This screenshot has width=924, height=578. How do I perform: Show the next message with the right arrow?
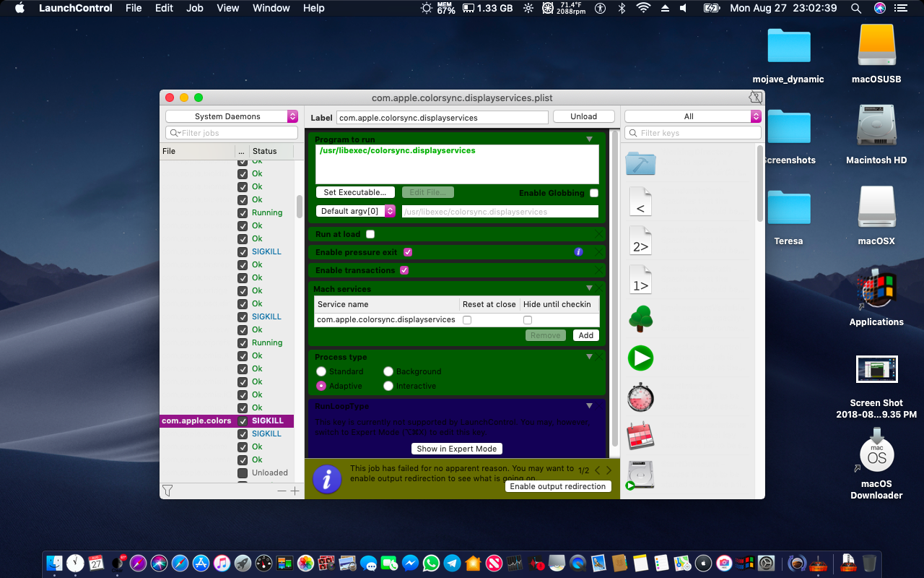click(x=609, y=470)
